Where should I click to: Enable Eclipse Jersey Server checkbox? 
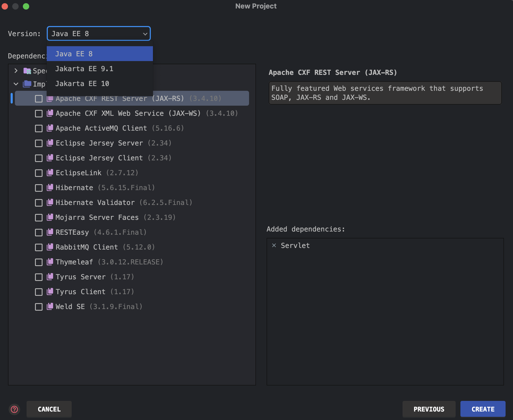39,143
